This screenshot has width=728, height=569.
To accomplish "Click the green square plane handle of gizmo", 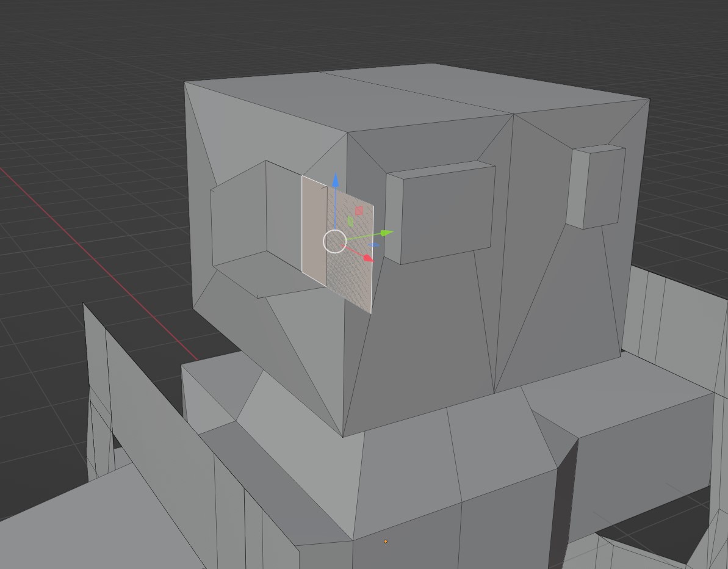I will click(x=350, y=222).
